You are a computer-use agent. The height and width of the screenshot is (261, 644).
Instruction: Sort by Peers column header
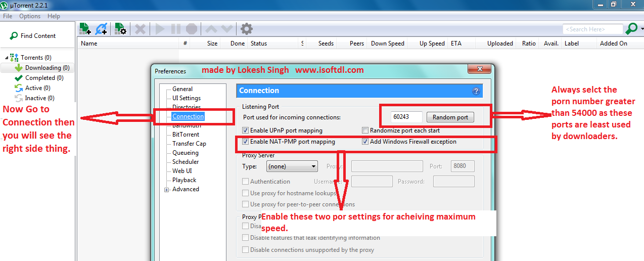(x=356, y=43)
